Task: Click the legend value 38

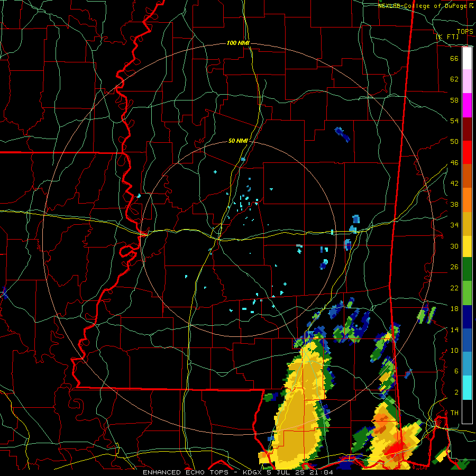Action: (454, 204)
